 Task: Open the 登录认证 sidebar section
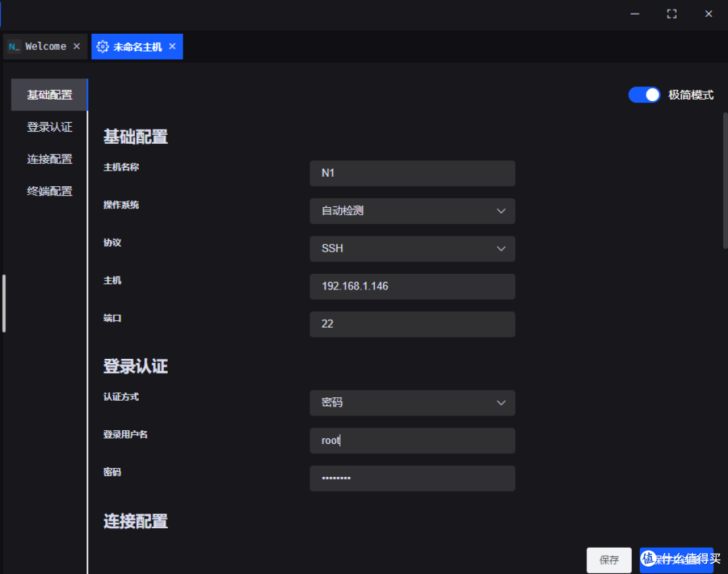pos(49,127)
